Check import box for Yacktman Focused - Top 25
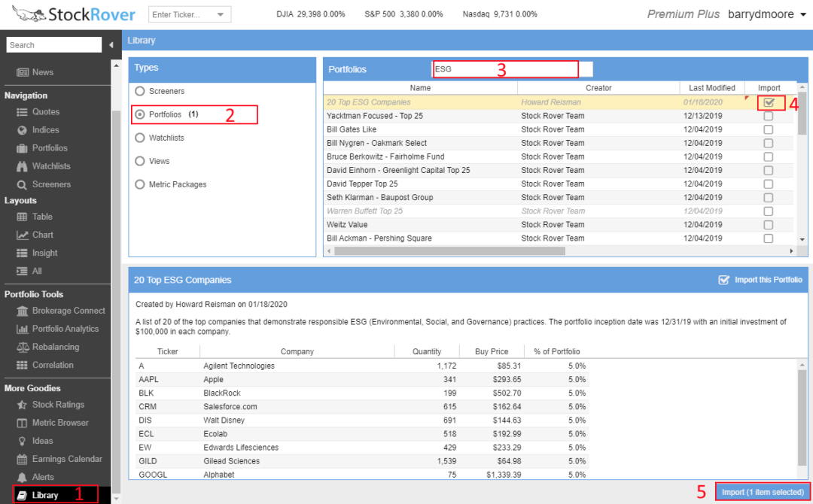 [x=769, y=116]
